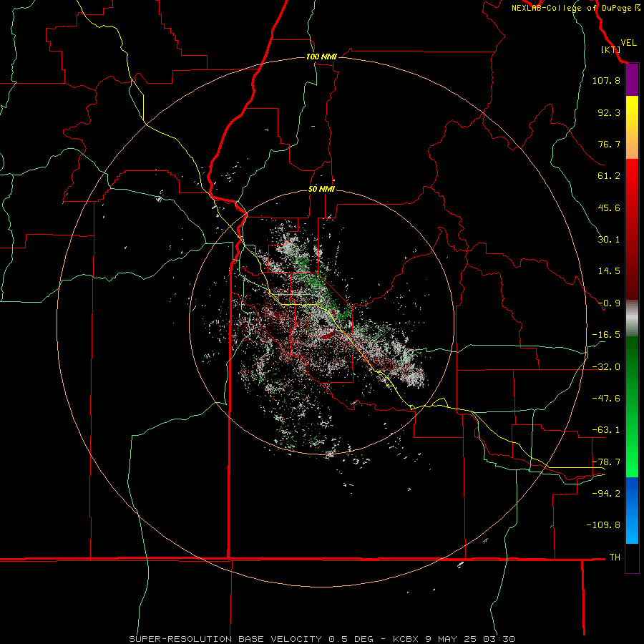This screenshot has width=644, height=644.
Task: Click the VEL legend title
Action: (x=628, y=43)
